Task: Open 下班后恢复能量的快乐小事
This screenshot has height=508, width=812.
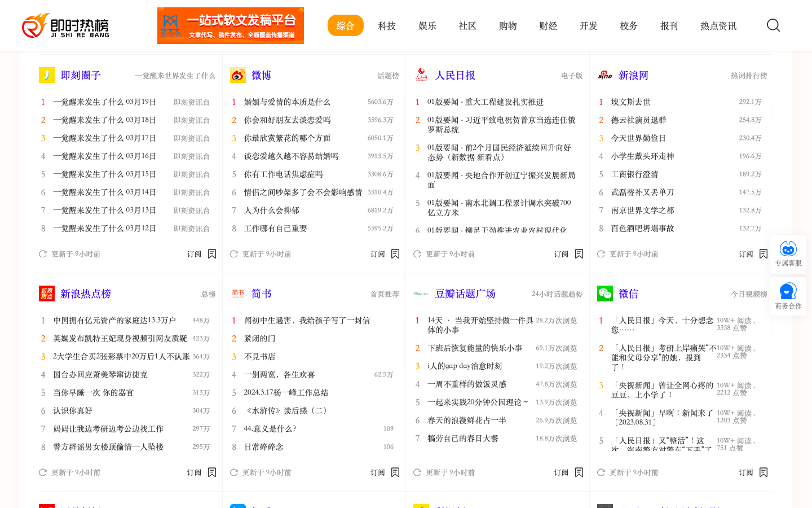Action: click(475, 348)
